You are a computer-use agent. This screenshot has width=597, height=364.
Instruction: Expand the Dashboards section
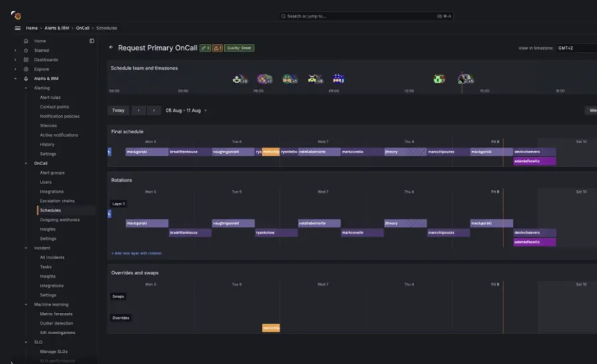click(15, 60)
